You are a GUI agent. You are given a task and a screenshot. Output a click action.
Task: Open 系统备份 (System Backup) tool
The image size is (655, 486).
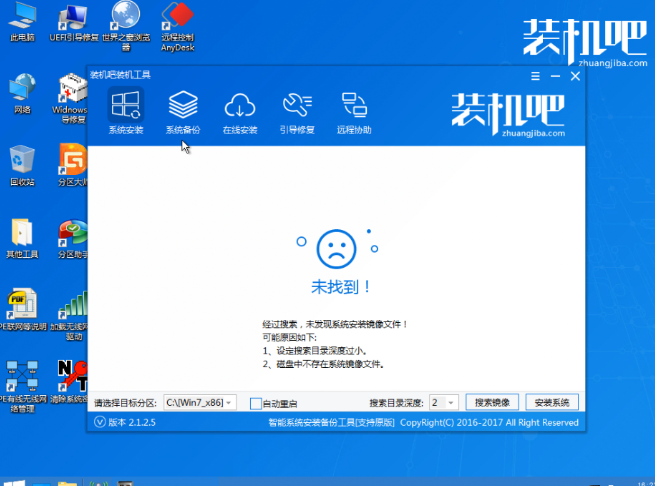point(183,110)
